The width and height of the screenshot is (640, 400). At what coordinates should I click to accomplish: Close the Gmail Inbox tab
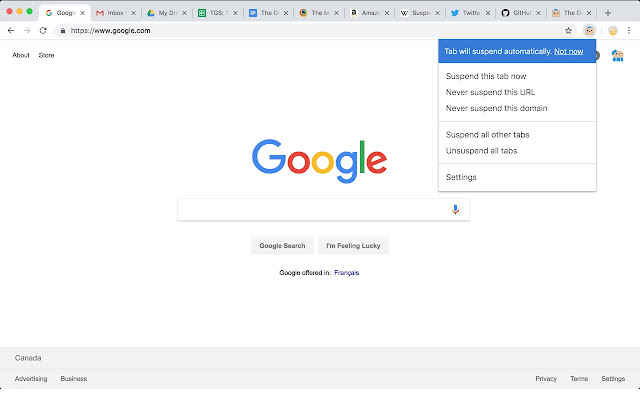click(x=133, y=13)
